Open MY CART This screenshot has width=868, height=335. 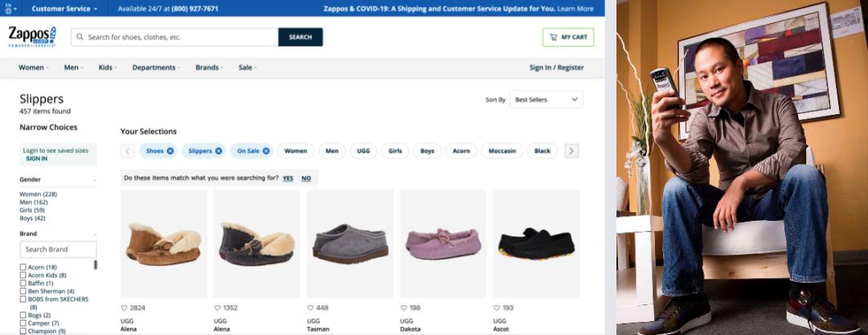pyautogui.click(x=568, y=37)
